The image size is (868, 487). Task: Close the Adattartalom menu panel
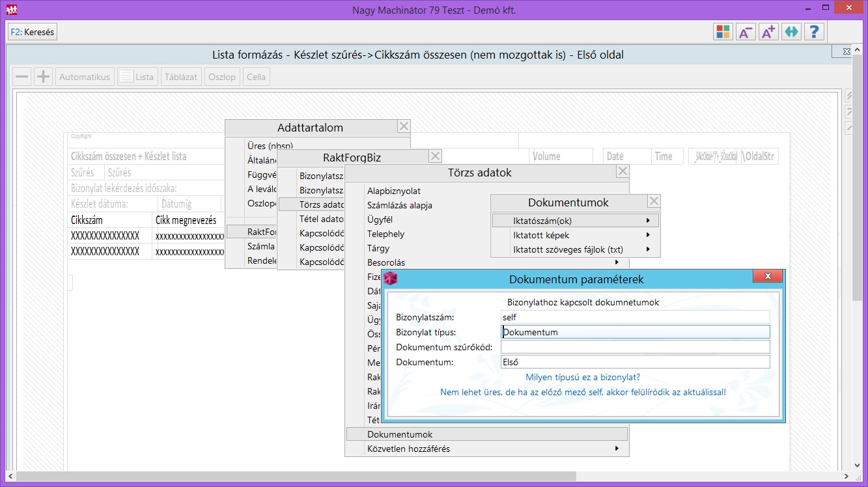click(x=404, y=127)
